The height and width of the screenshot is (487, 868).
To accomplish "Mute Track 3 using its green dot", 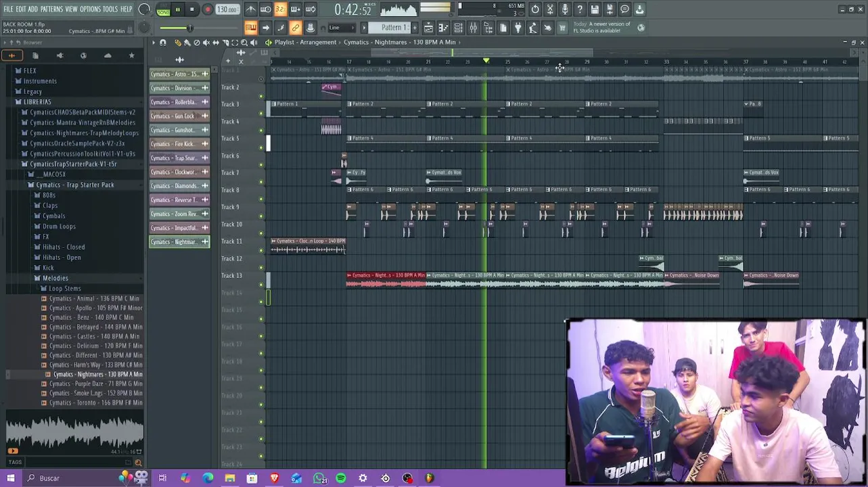I will tap(262, 112).
